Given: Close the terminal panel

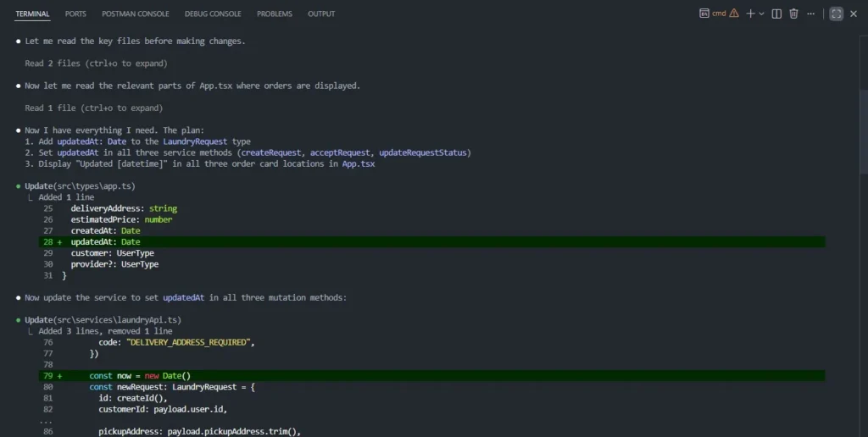Looking at the screenshot, I should [x=854, y=14].
